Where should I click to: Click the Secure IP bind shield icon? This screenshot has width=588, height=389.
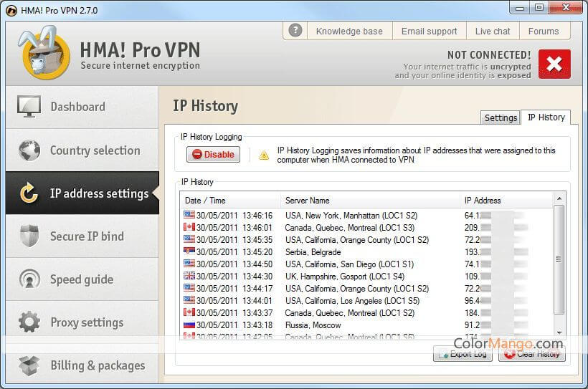[29, 236]
